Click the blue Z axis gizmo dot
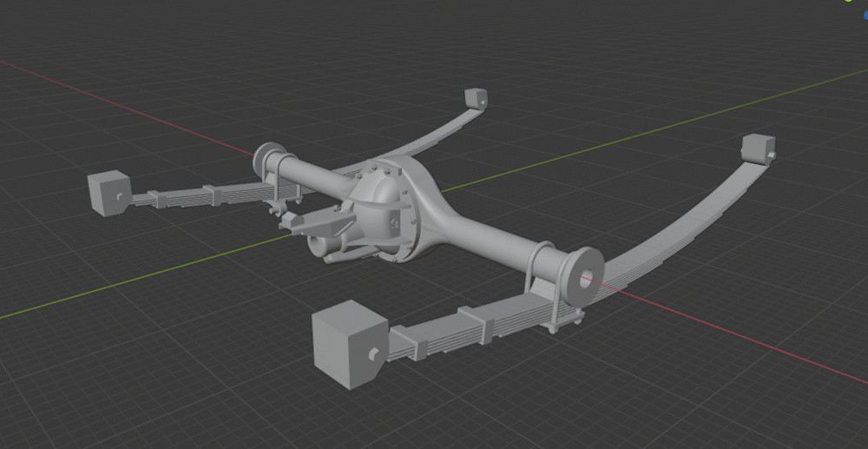Viewport: 868px width, 449px height. coord(865,14)
